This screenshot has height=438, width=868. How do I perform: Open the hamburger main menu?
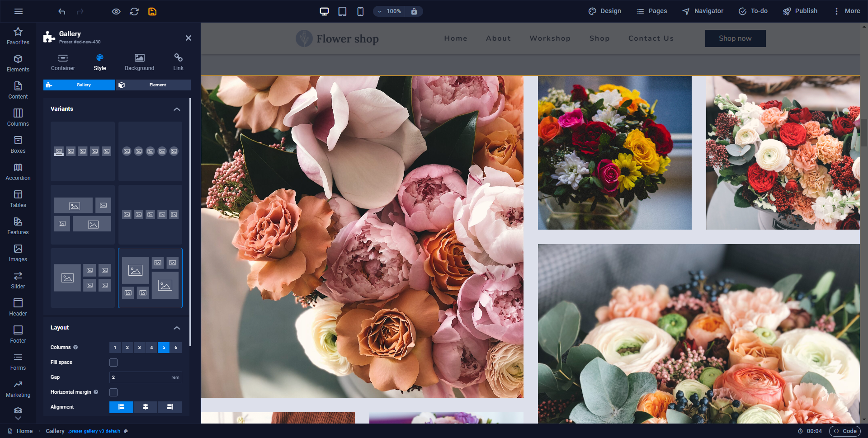tap(19, 11)
